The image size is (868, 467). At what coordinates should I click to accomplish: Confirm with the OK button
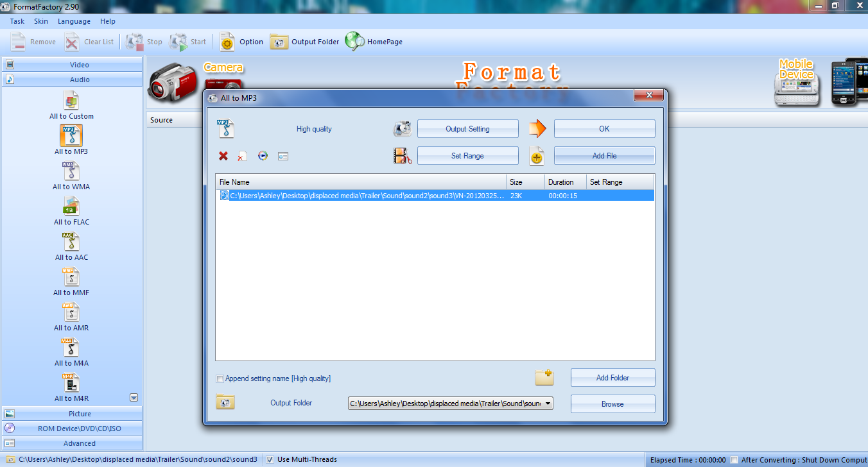(x=604, y=129)
